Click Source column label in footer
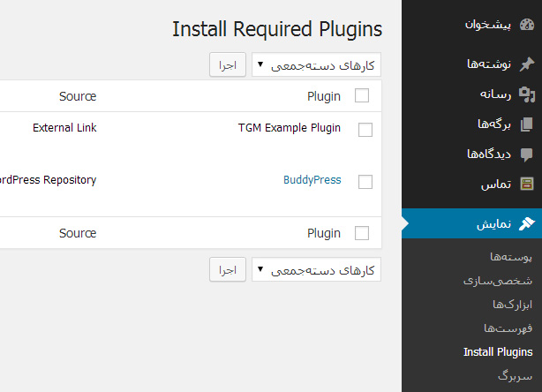 [x=78, y=233]
